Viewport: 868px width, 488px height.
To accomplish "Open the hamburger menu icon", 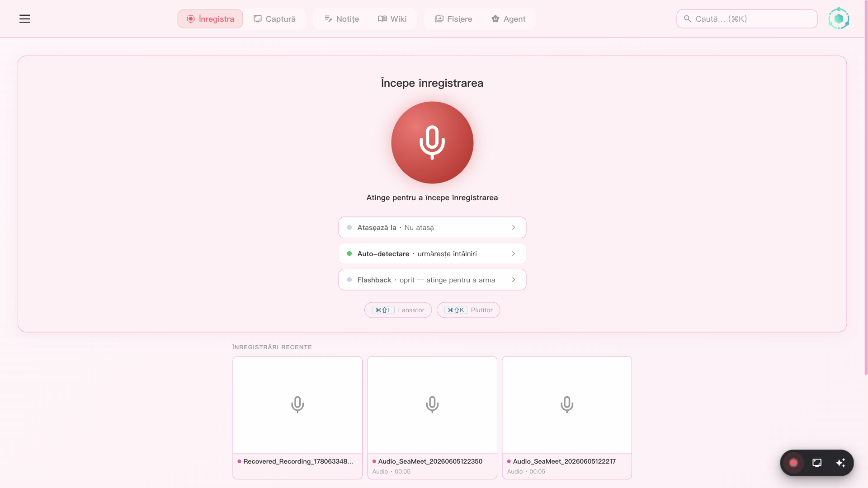I will coord(24,19).
